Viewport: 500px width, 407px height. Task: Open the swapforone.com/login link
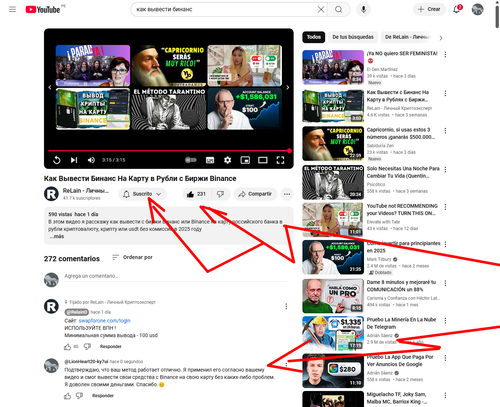click(105, 321)
